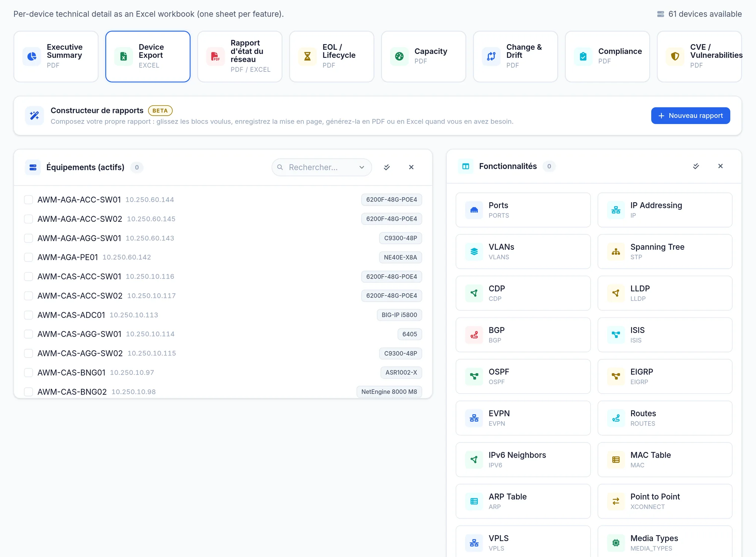The image size is (756, 557).
Task: Click the Ports feature icon
Action: (x=474, y=210)
